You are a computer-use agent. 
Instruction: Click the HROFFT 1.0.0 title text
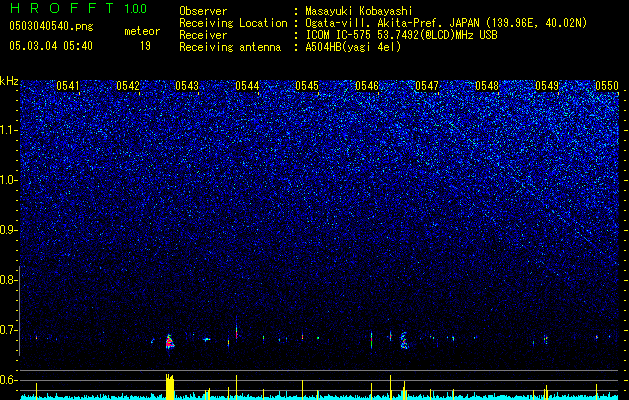[x=79, y=8]
